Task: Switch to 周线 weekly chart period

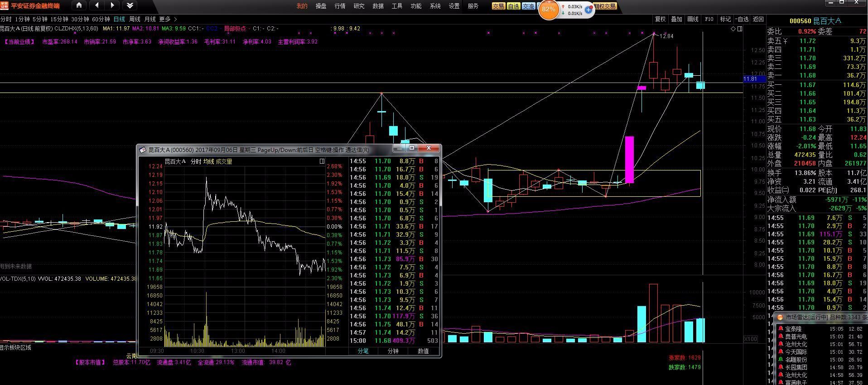Action: 135,19
